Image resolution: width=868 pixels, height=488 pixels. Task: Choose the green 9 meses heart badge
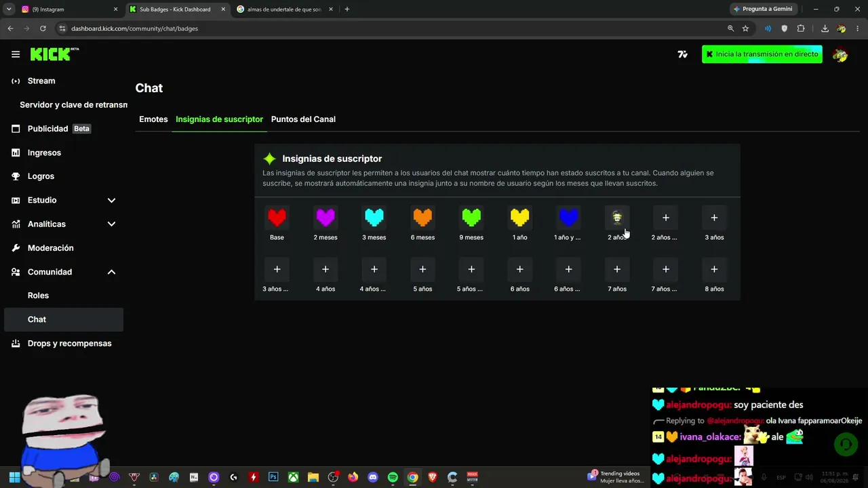(471, 218)
